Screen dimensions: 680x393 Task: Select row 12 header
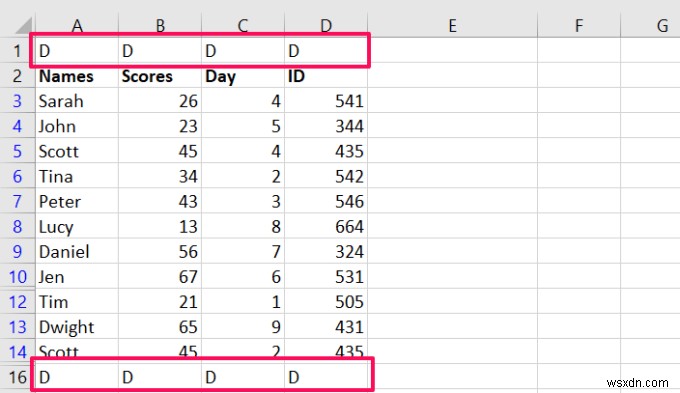(17, 302)
